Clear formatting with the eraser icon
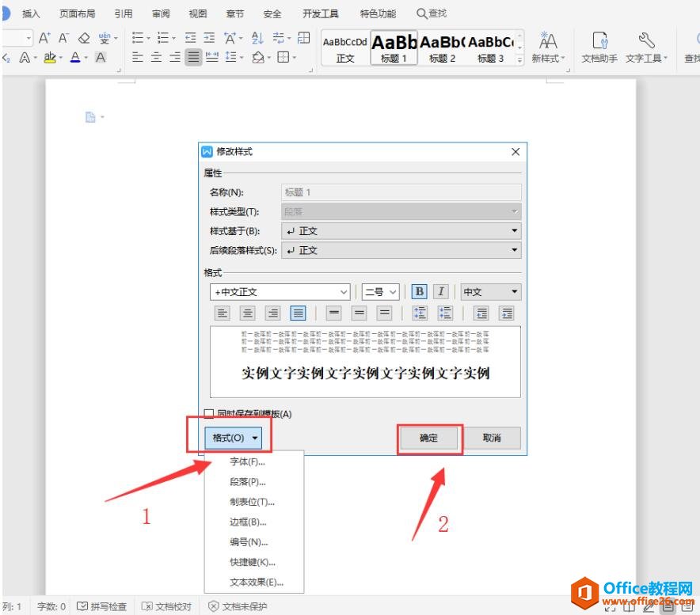The image size is (700, 615). pyautogui.click(x=84, y=38)
